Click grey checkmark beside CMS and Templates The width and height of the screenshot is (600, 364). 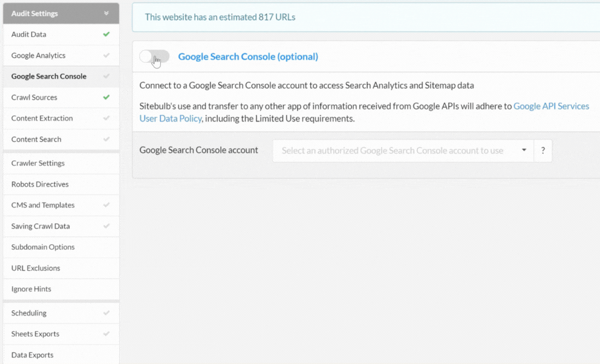tap(106, 205)
